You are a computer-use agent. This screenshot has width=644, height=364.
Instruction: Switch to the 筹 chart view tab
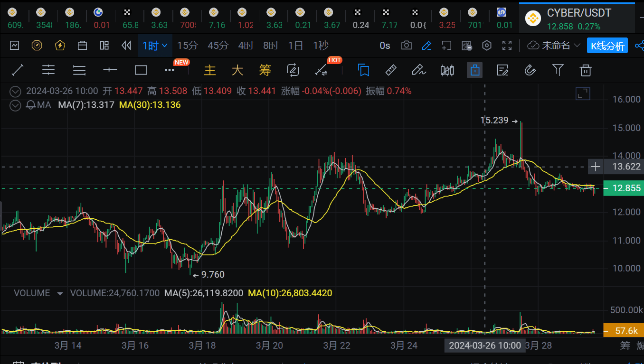point(265,70)
